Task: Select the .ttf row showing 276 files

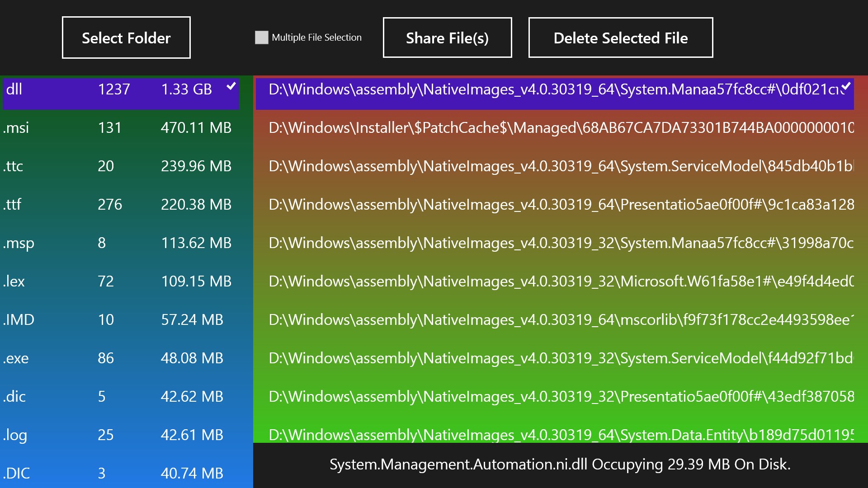Action: [120, 204]
